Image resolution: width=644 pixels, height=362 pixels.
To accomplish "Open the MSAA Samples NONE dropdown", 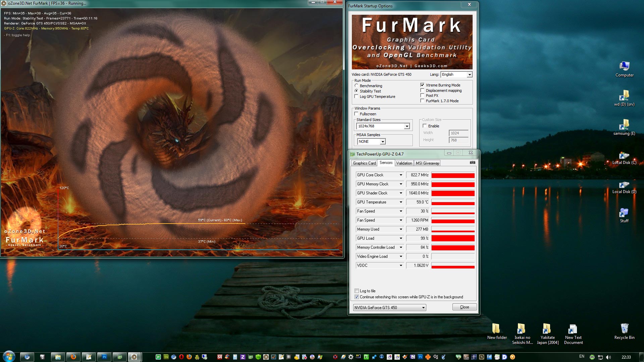I will click(x=382, y=142).
